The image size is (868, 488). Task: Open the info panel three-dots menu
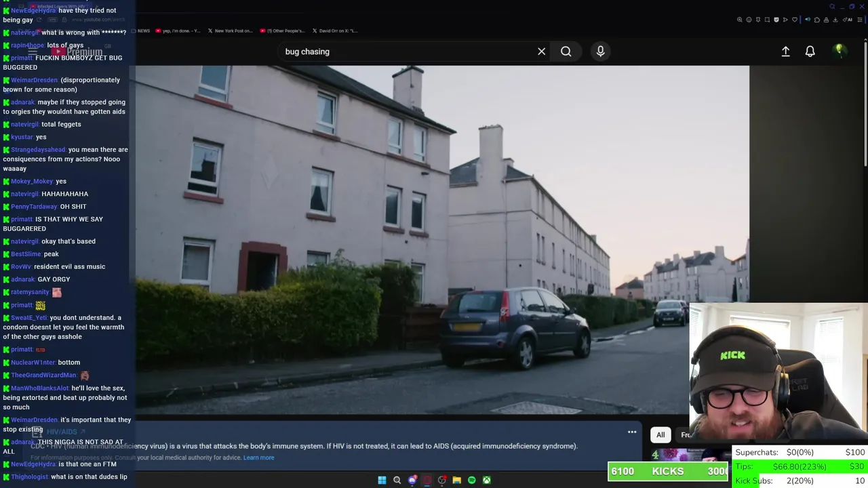point(632,432)
